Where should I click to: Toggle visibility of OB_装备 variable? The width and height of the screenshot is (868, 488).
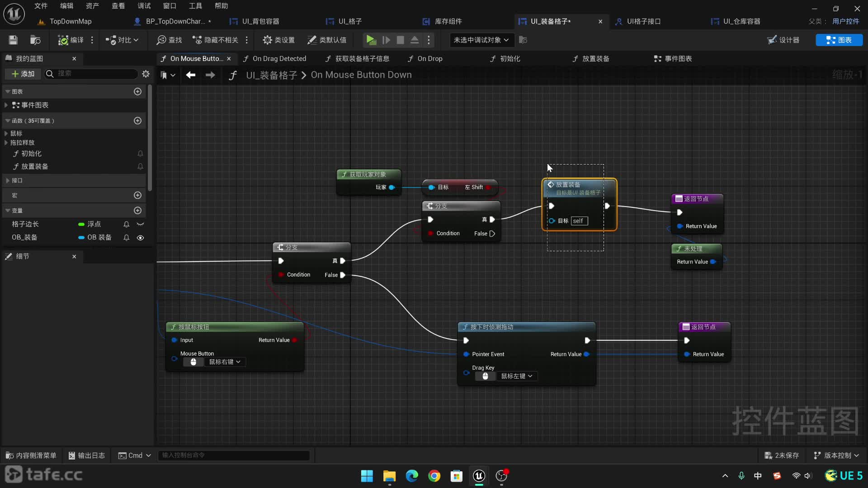tap(141, 237)
